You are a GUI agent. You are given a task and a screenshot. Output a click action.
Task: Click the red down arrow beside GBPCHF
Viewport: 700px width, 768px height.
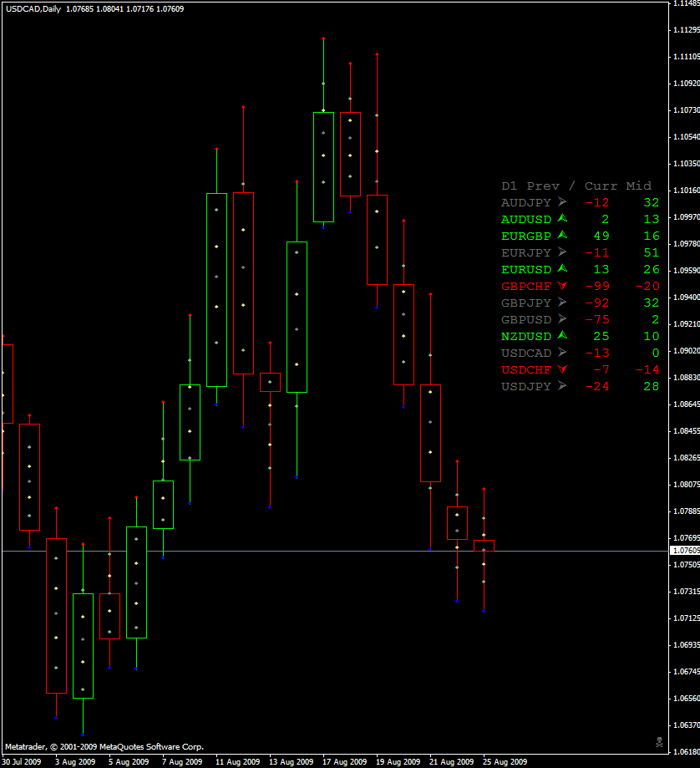click(562, 286)
